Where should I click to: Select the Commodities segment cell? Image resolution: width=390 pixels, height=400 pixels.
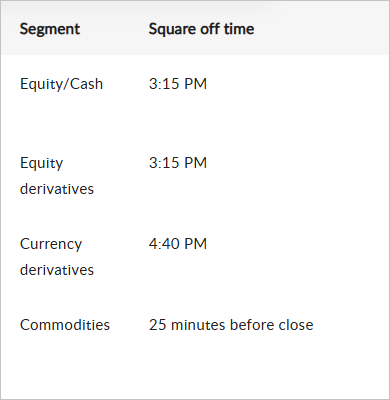65,325
